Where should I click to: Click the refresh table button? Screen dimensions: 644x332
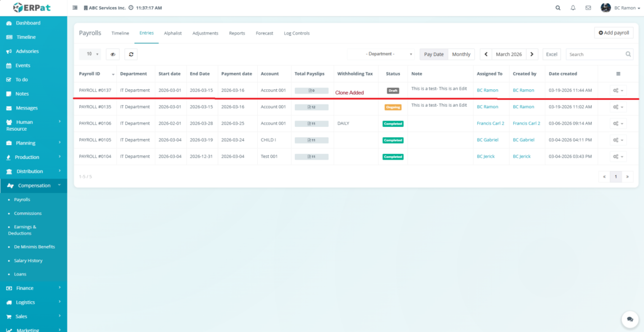click(131, 55)
